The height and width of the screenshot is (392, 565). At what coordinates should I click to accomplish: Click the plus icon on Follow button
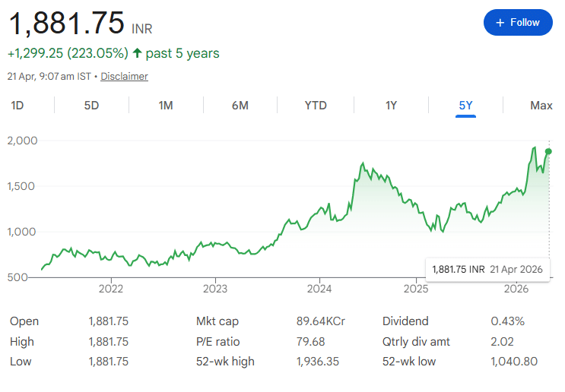point(500,23)
